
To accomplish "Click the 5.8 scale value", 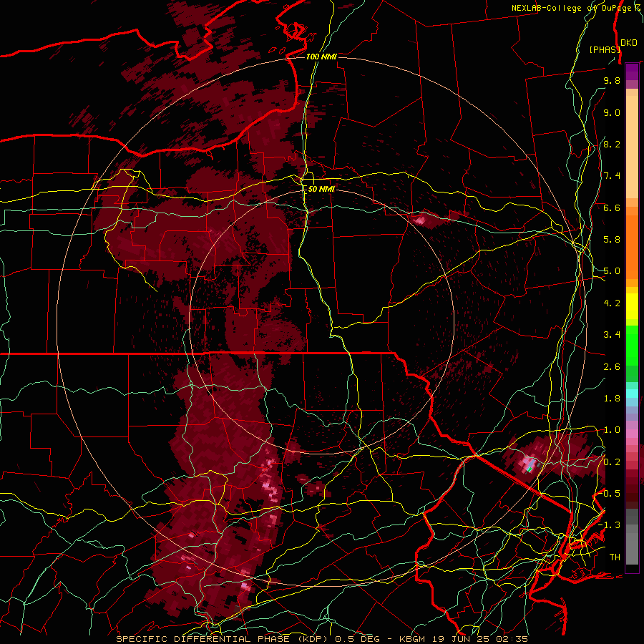I will (612, 240).
